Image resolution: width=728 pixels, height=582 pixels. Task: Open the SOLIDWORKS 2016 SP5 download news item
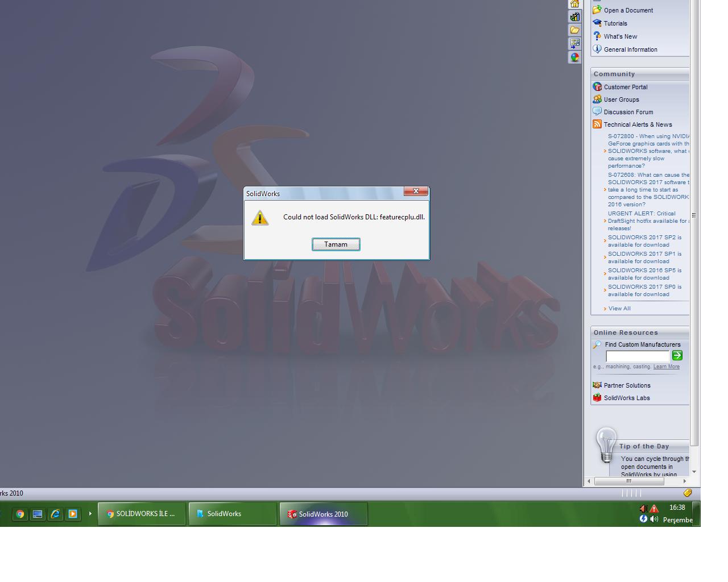click(644, 274)
